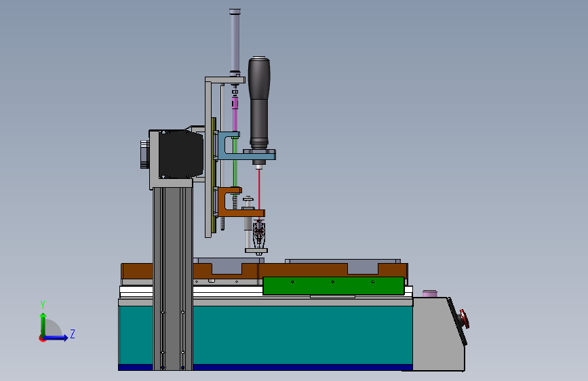Click the 'Y' label on the triad
This screenshot has width=588, height=381.
tap(43, 305)
